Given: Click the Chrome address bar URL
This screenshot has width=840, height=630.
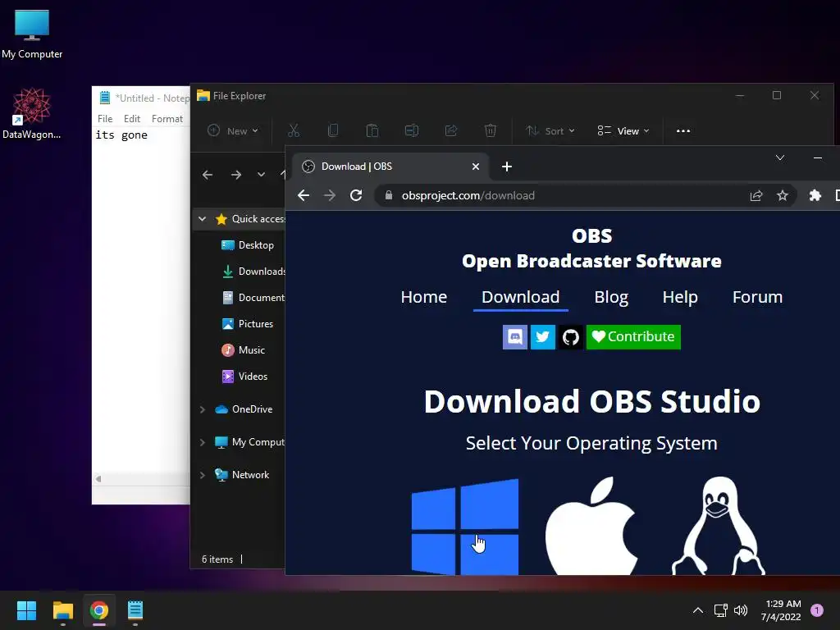Looking at the screenshot, I should pyautogui.click(x=468, y=195).
